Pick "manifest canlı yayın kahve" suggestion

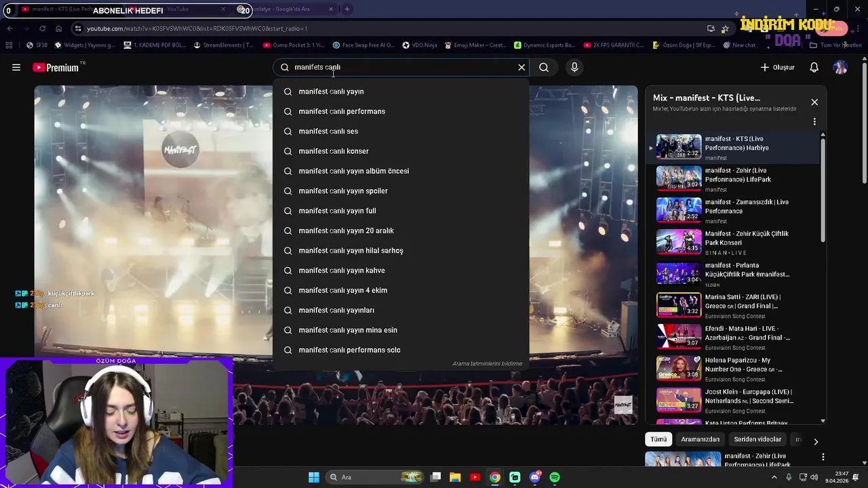[401, 270]
